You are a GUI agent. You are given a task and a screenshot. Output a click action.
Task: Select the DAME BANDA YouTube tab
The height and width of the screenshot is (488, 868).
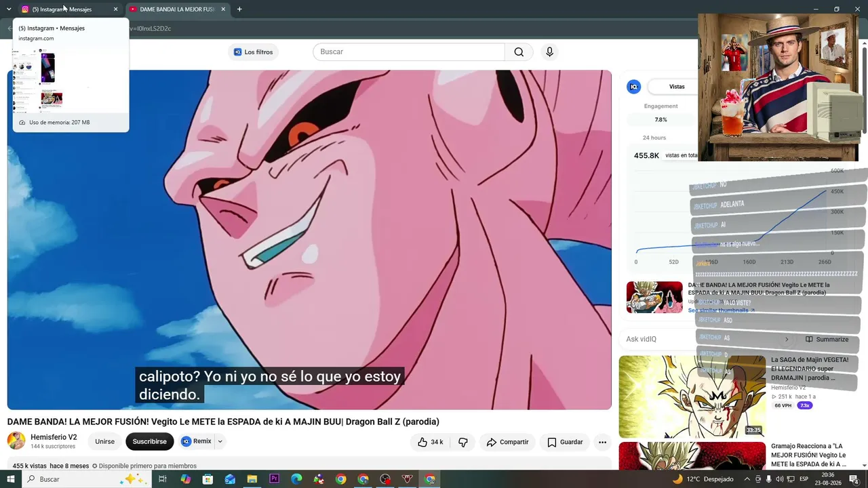tap(178, 9)
